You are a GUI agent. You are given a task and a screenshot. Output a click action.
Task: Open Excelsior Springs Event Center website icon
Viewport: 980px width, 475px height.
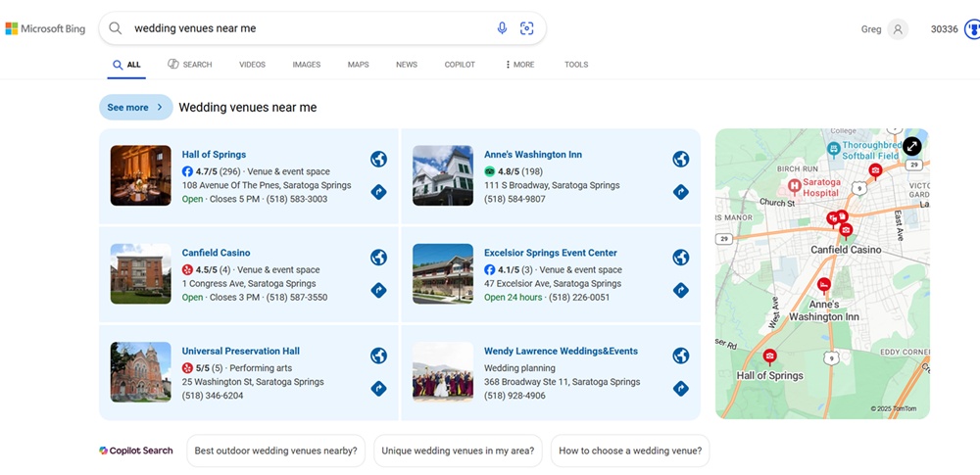click(681, 258)
